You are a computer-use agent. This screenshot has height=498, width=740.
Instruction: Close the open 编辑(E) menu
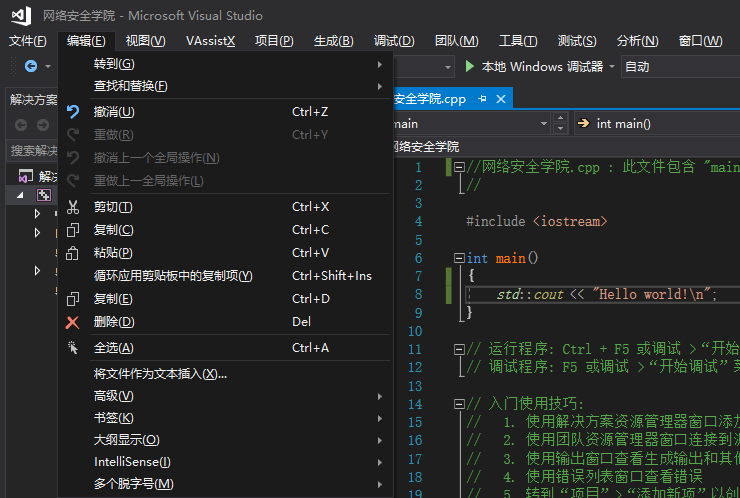click(x=86, y=41)
